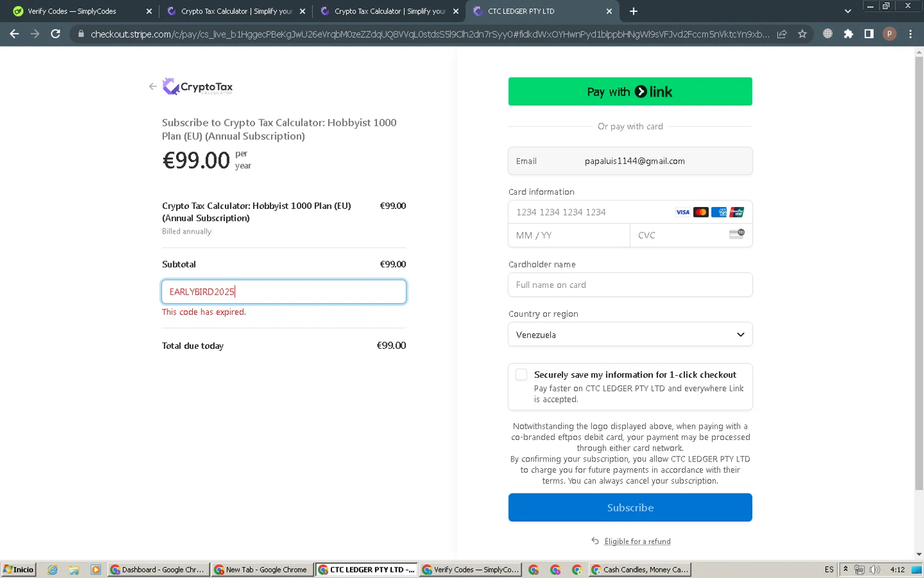
Task: Click the €99.00 per year price
Action: click(x=207, y=160)
